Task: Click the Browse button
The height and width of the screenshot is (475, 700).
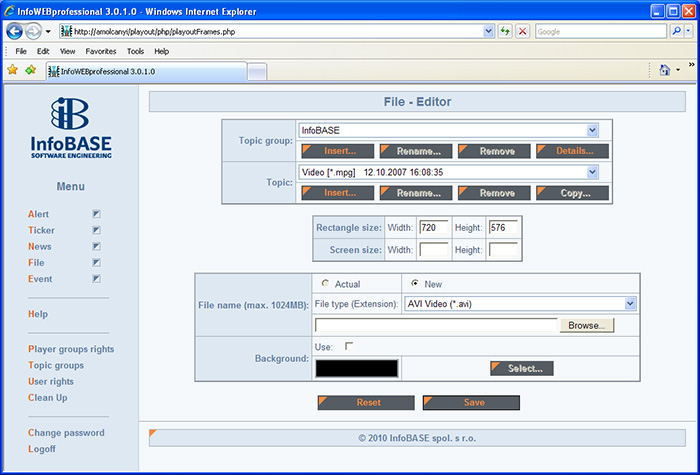Action: click(x=587, y=325)
